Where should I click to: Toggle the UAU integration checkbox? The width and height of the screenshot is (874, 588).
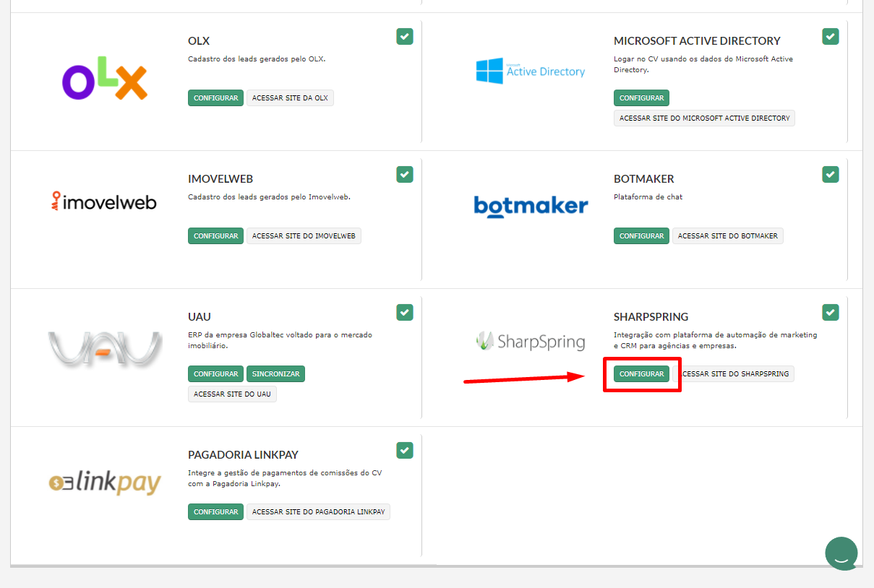click(x=405, y=312)
